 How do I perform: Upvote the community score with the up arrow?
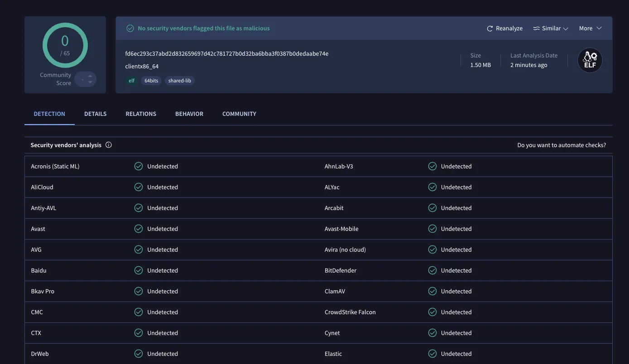pyautogui.click(x=90, y=76)
